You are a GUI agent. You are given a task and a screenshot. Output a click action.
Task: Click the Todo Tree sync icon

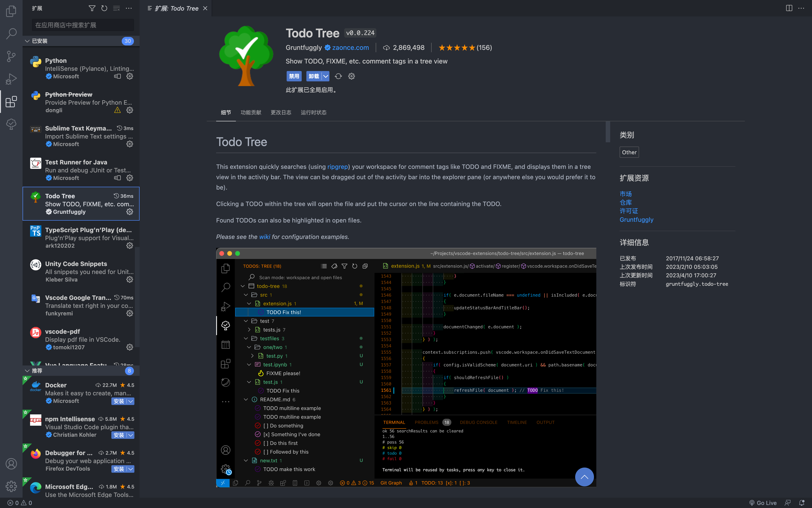pos(338,76)
